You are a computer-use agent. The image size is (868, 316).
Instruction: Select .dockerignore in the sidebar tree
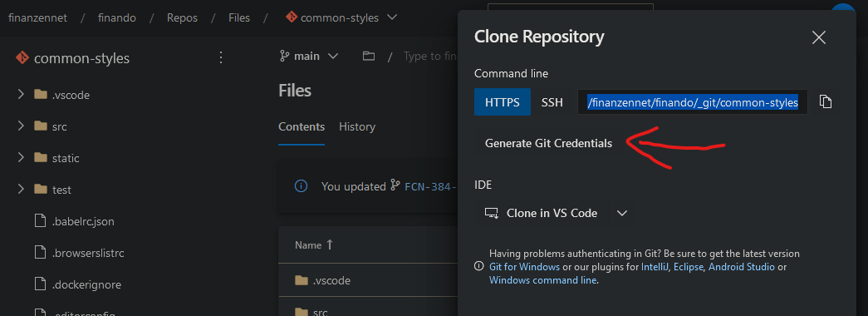pos(86,284)
